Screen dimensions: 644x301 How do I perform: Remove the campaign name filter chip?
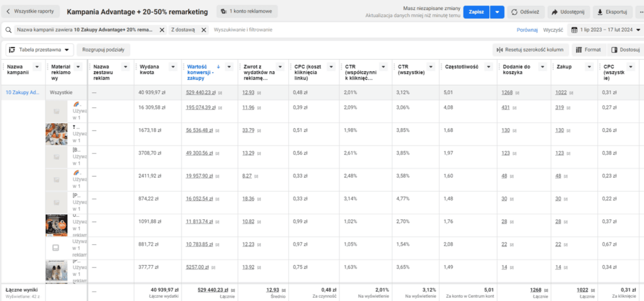click(162, 30)
